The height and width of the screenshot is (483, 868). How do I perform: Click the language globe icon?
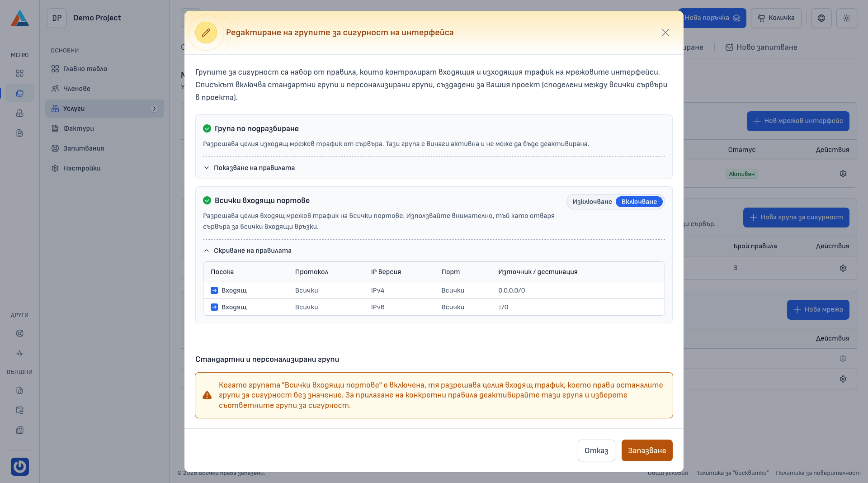pyautogui.click(x=821, y=18)
